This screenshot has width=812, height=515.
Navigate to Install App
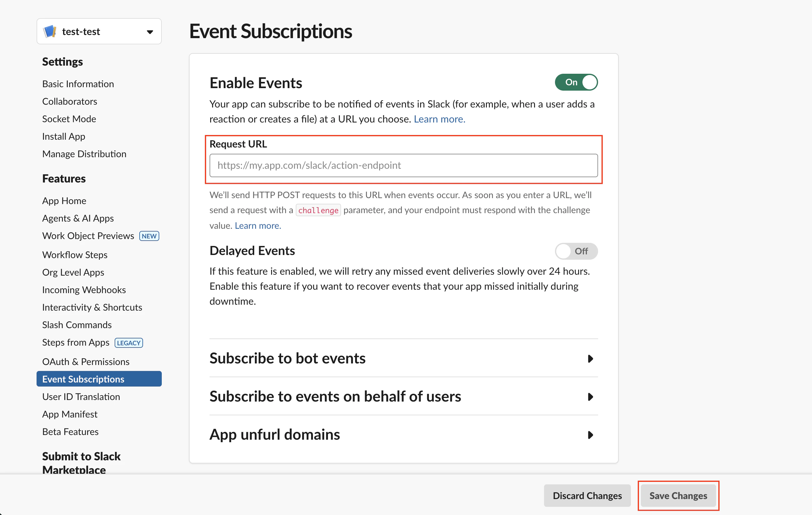click(64, 136)
